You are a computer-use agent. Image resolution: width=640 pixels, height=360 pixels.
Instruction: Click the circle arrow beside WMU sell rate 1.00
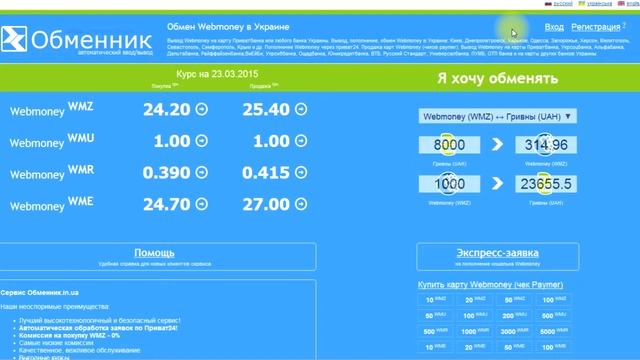pyautogui.click(x=301, y=141)
